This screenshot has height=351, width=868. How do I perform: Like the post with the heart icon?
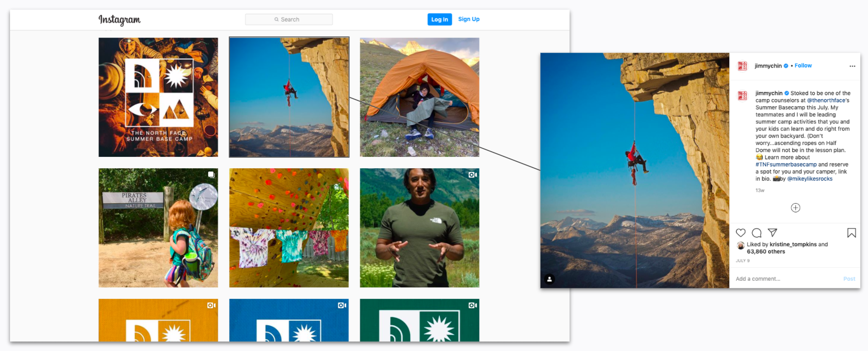coord(741,233)
